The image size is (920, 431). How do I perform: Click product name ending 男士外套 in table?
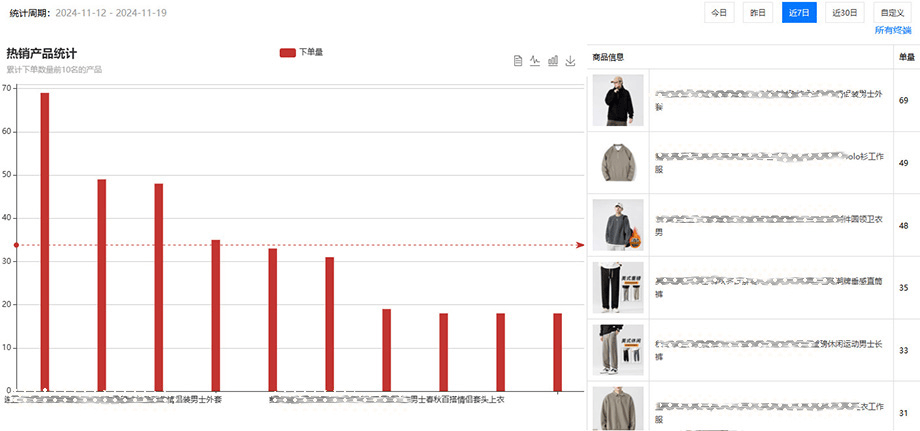[769, 100]
